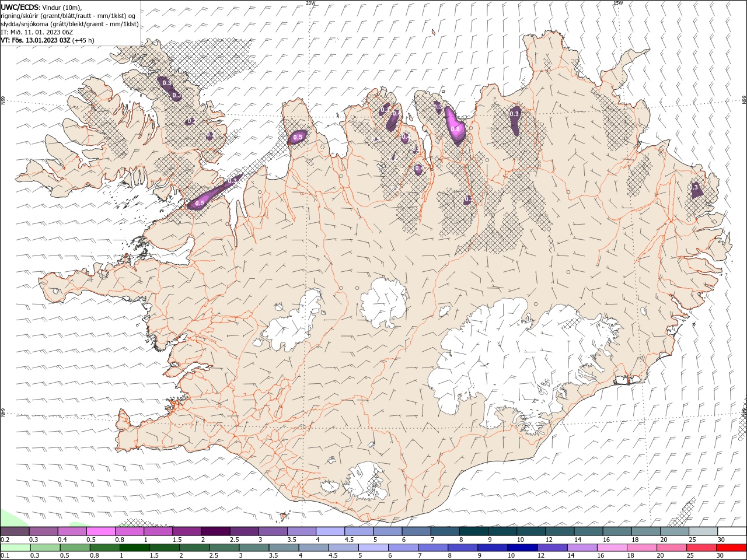Click the "15W" longitude label
The width and height of the screenshot is (747, 560).
pos(618,3)
